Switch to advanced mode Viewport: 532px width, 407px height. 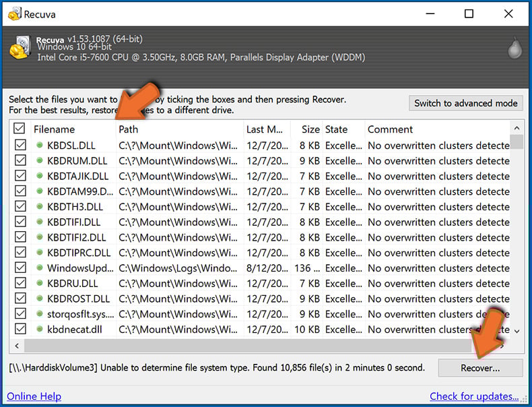coord(466,103)
